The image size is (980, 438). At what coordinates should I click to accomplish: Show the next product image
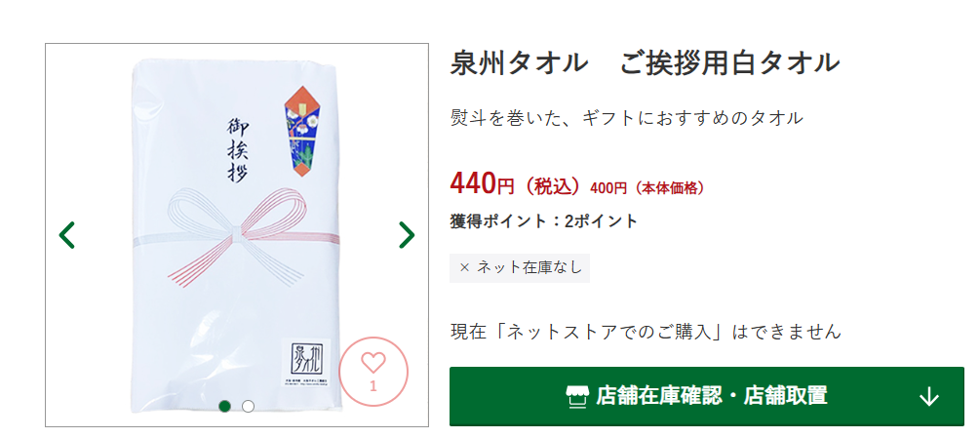pyautogui.click(x=407, y=235)
